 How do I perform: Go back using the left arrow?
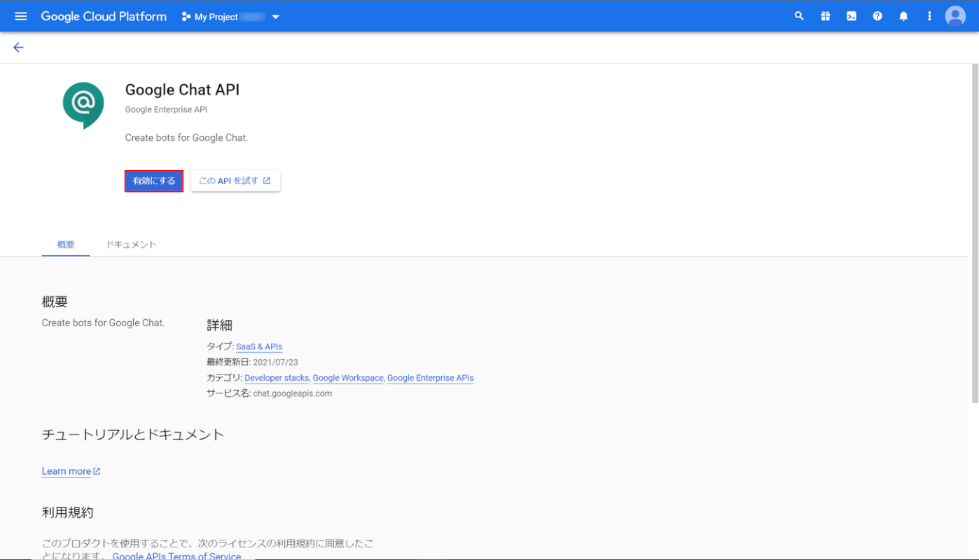(18, 48)
